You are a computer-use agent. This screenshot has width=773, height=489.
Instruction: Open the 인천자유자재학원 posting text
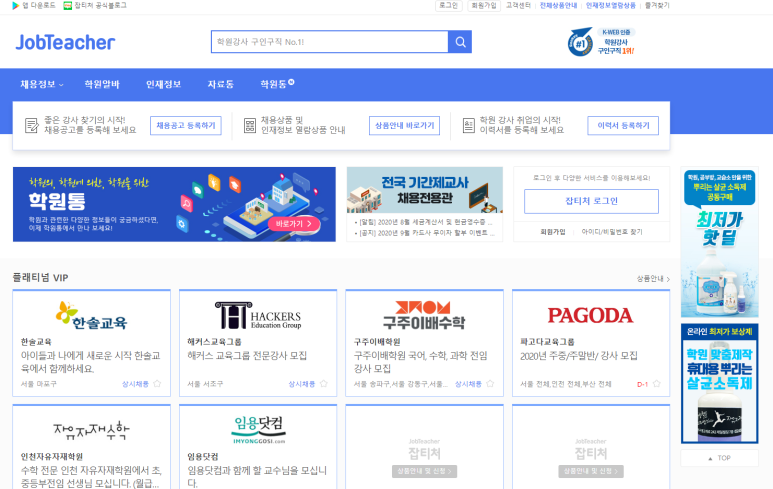pyautogui.click(x=91, y=477)
